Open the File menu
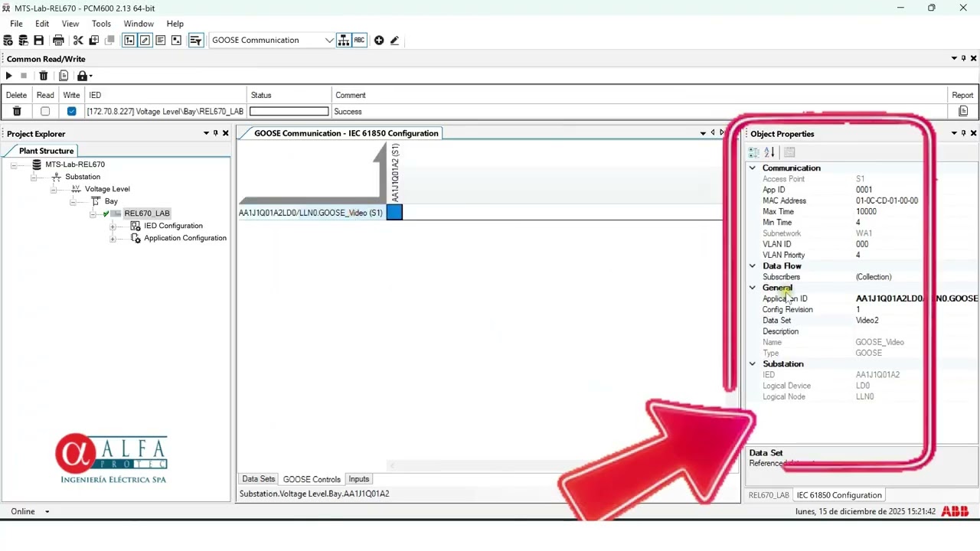 [x=16, y=24]
